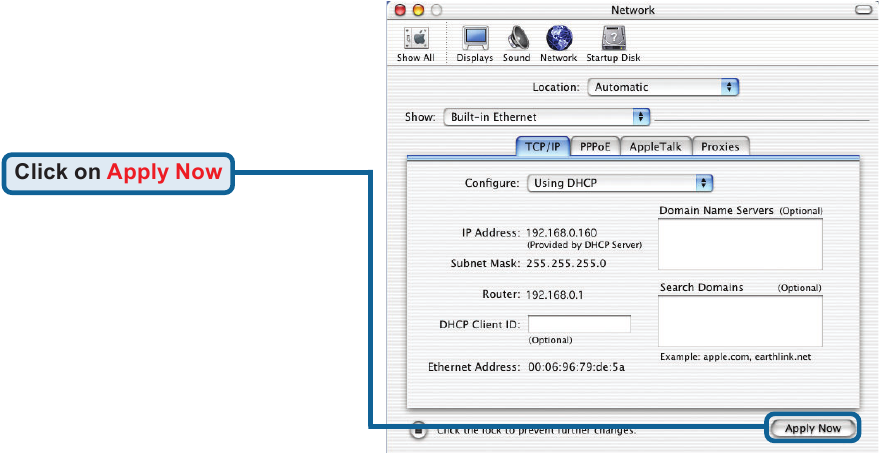
Task: Open the Displays preference pane
Action: 475,40
